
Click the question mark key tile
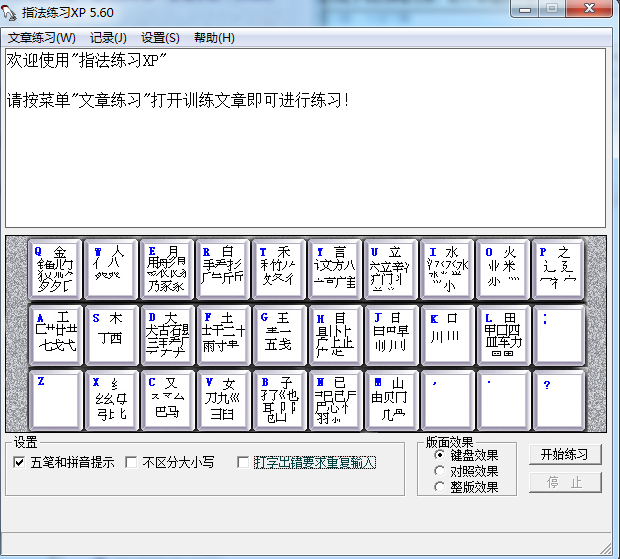[x=559, y=399]
